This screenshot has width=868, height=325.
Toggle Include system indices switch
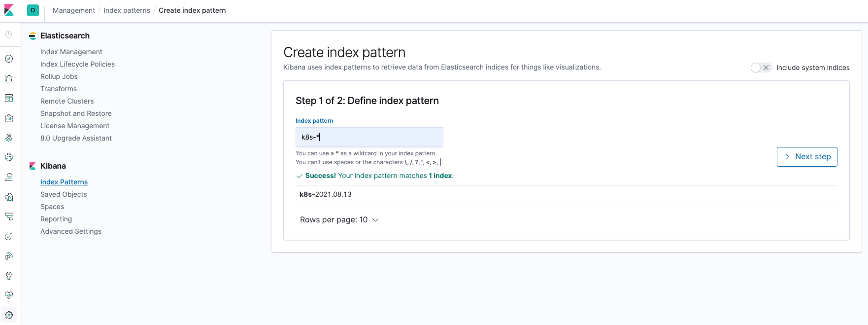(x=761, y=68)
